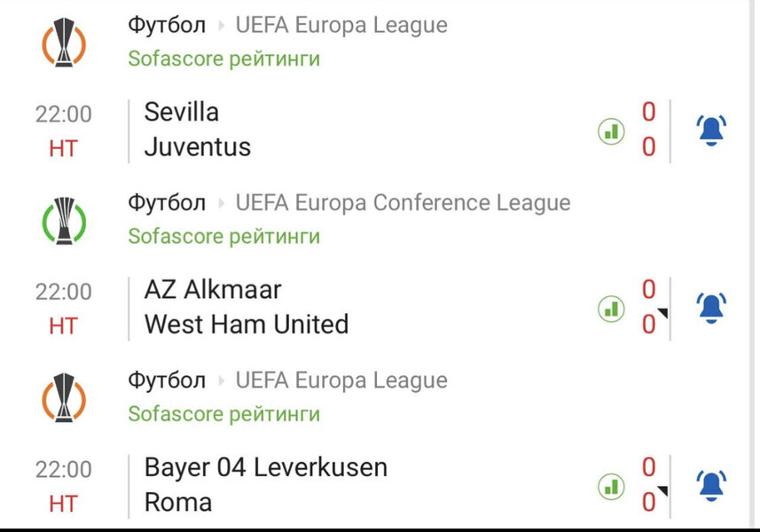Click the Europa League logo above Leverkusen match

point(64,396)
